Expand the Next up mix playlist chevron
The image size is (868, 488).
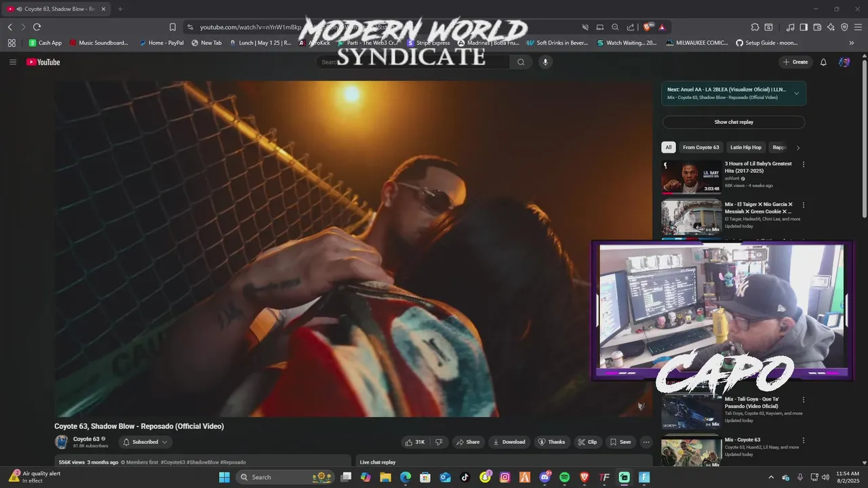(796, 93)
